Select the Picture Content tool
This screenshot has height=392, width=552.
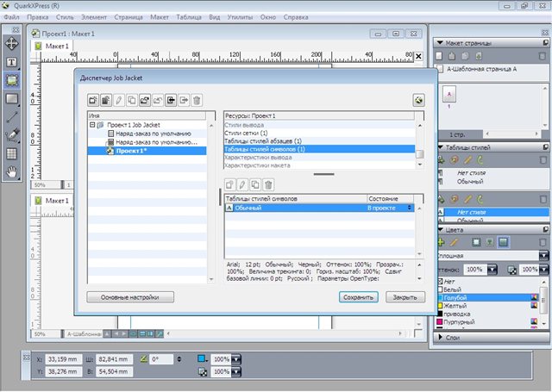pos(11,80)
